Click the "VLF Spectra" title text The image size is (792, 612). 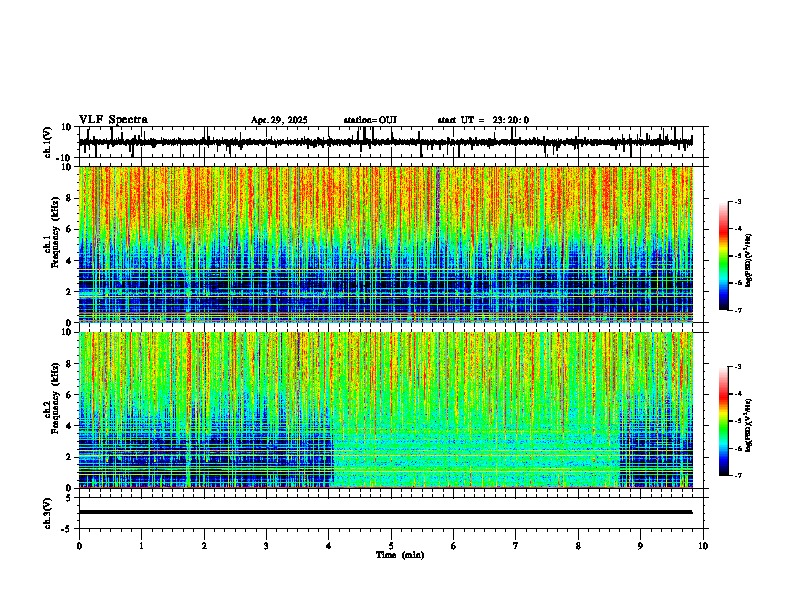tap(113, 120)
